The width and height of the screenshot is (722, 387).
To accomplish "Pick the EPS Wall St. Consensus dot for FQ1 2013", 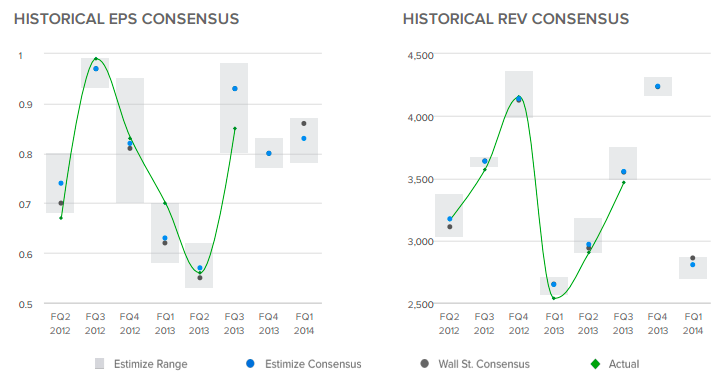I will [x=165, y=243].
